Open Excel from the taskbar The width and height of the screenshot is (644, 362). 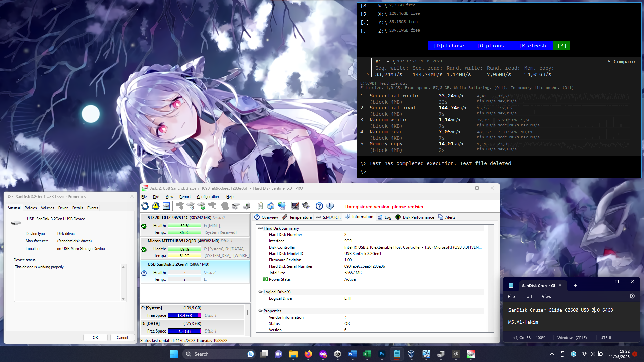tap(367, 354)
